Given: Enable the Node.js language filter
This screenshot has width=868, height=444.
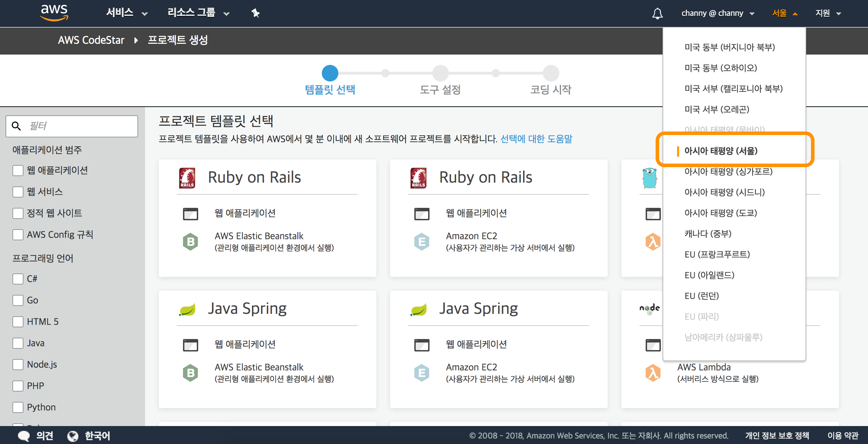Looking at the screenshot, I should tap(18, 365).
